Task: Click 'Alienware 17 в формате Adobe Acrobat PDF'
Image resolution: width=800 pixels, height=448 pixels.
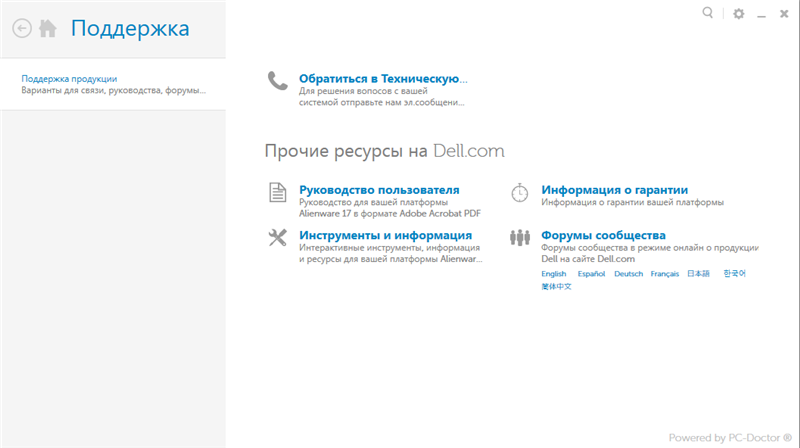Action: point(390,214)
